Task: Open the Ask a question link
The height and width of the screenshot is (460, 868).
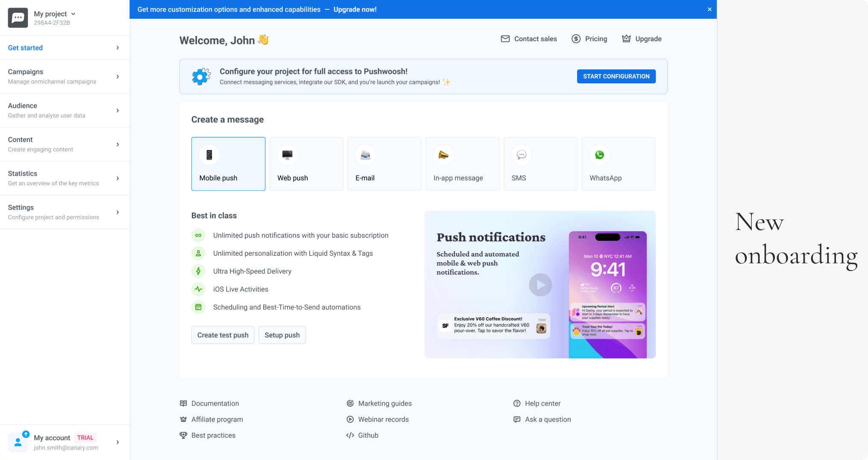Action: point(542,419)
